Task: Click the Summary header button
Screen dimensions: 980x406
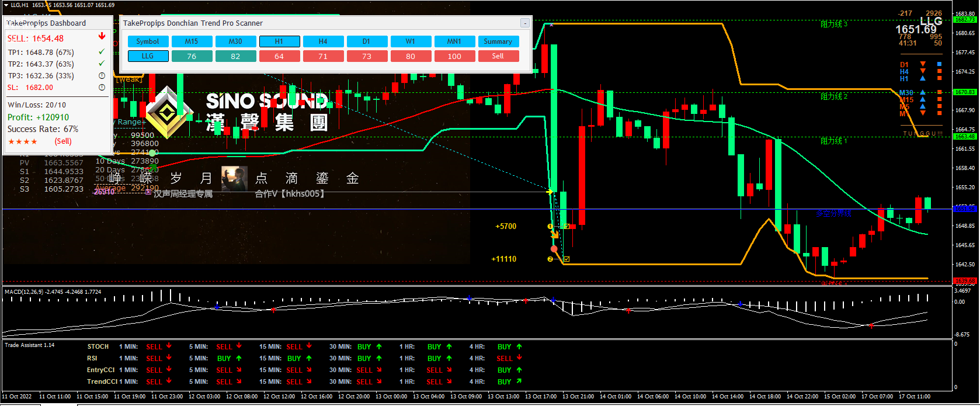Action: coord(498,41)
